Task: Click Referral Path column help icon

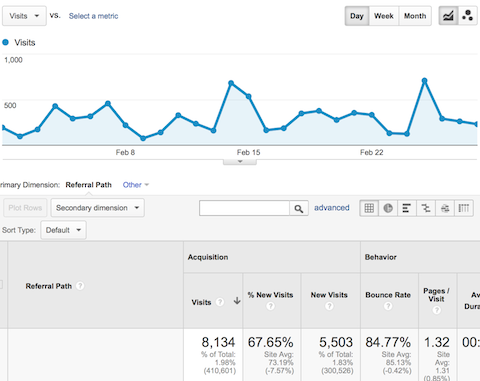Action: (x=80, y=286)
